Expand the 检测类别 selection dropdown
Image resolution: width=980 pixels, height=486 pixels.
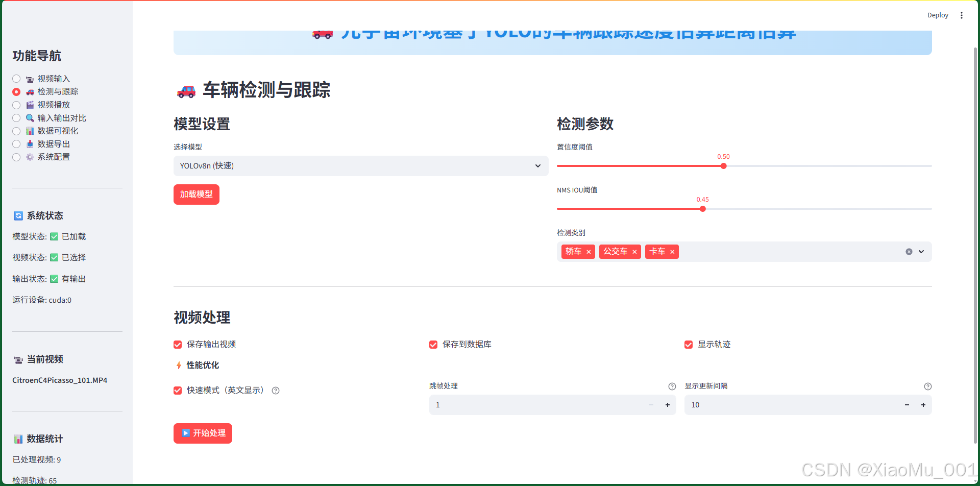point(921,251)
